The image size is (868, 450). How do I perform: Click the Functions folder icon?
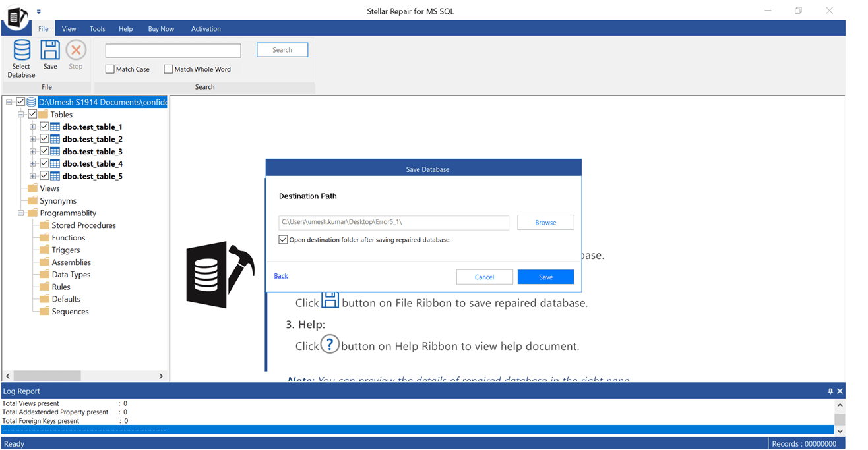pos(44,237)
